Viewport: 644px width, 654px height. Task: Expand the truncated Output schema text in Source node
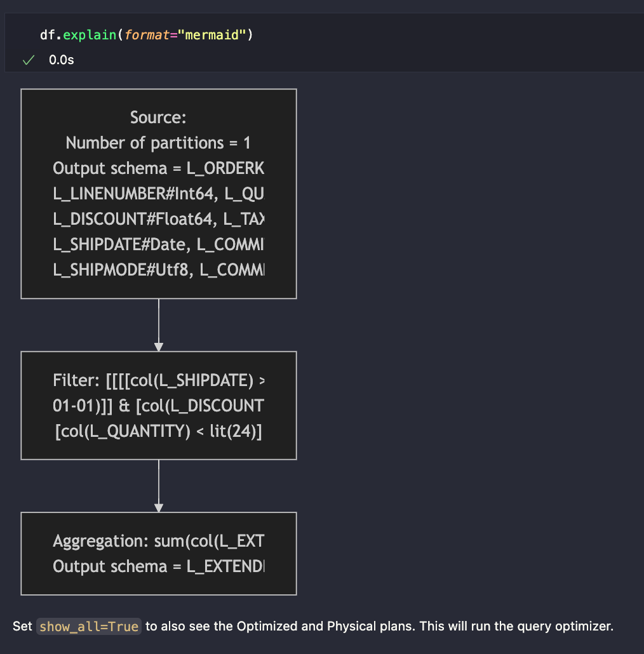158,168
